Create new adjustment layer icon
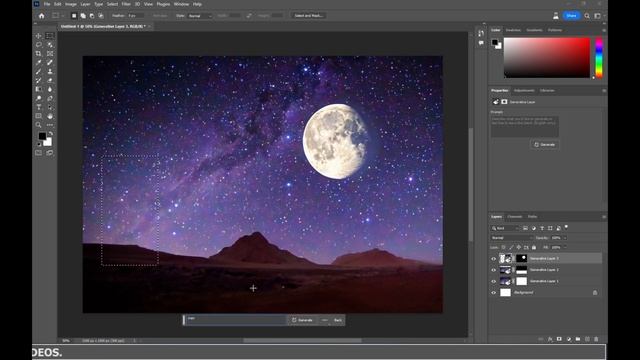Screen dimensions: 640x360 [569, 339]
